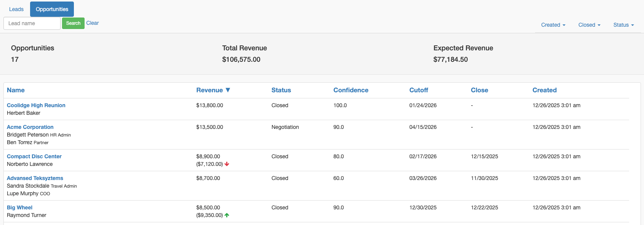Sort table by Name column

tap(16, 90)
